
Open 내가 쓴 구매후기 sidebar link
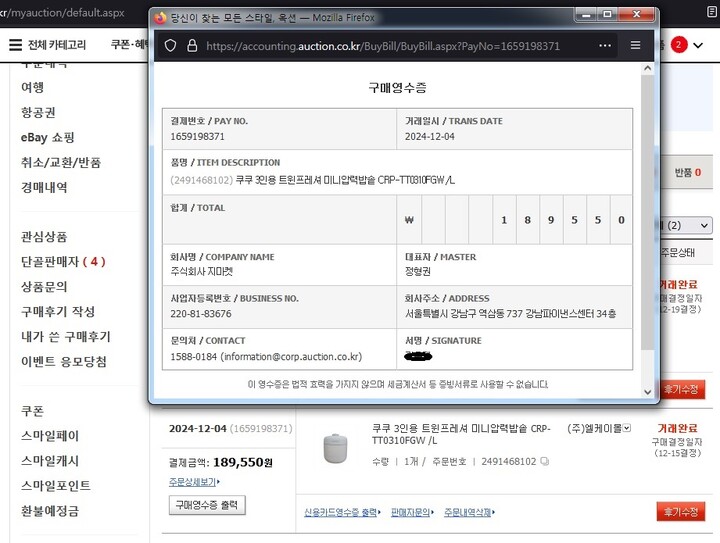point(66,336)
